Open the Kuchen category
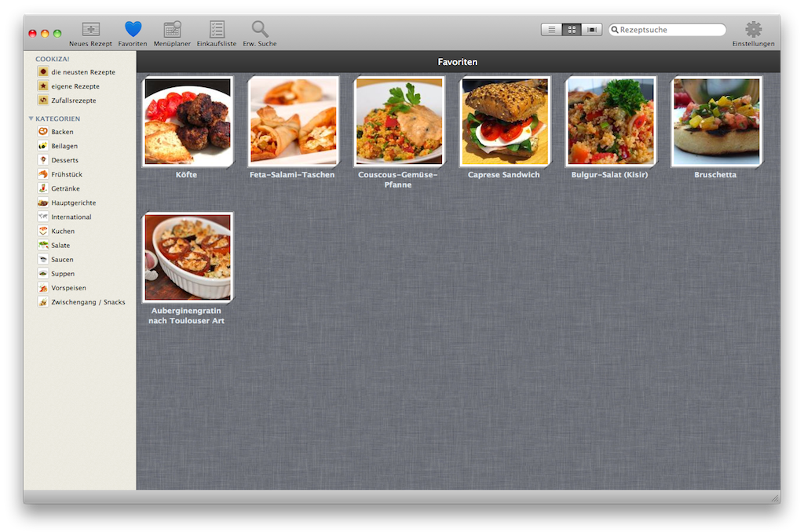 pos(63,231)
